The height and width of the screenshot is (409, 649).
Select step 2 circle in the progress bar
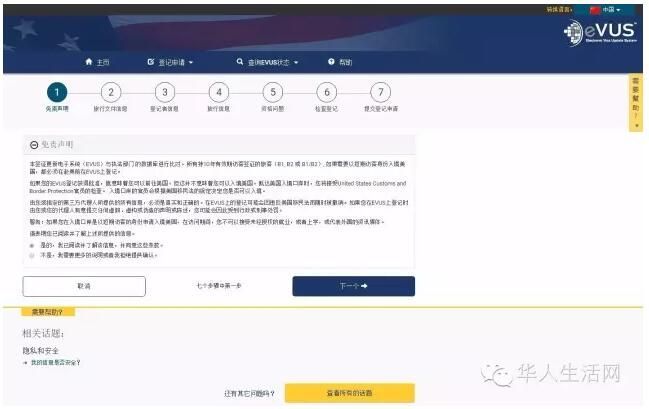pyautogui.click(x=111, y=92)
